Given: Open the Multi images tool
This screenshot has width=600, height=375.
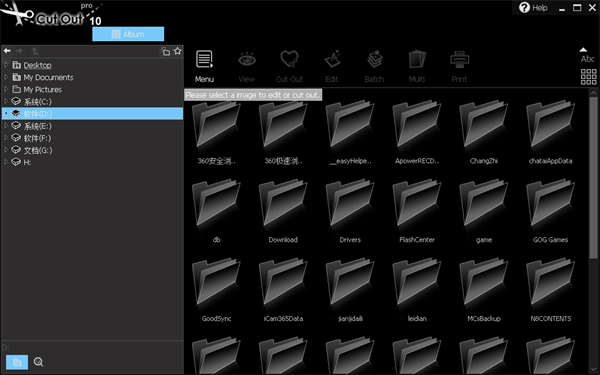Looking at the screenshot, I should click(x=417, y=66).
